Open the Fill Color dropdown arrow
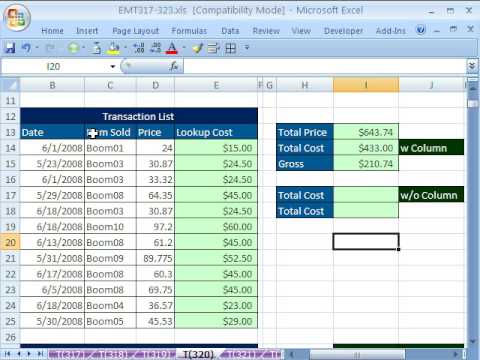This screenshot has width=480, height=360. pyautogui.click(x=125, y=48)
